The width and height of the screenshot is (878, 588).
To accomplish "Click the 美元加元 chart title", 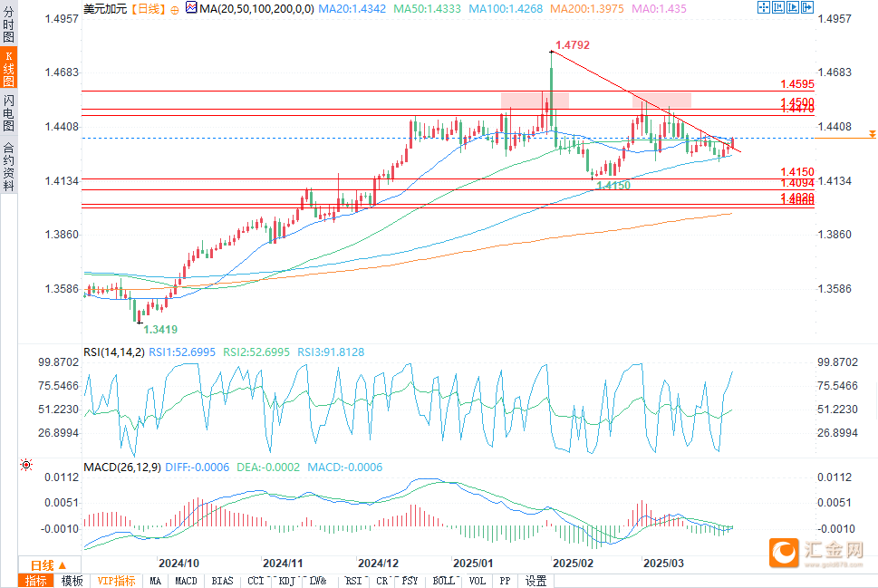I will [x=105, y=9].
